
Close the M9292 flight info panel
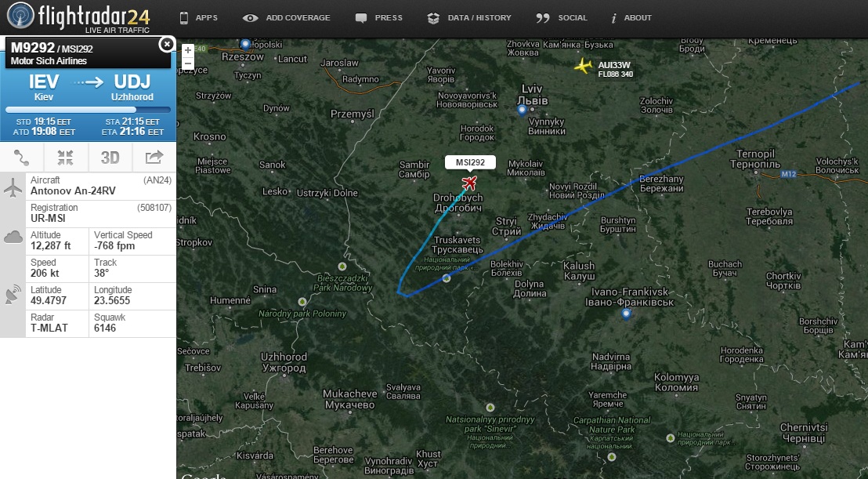pyautogui.click(x=166, y=45)
